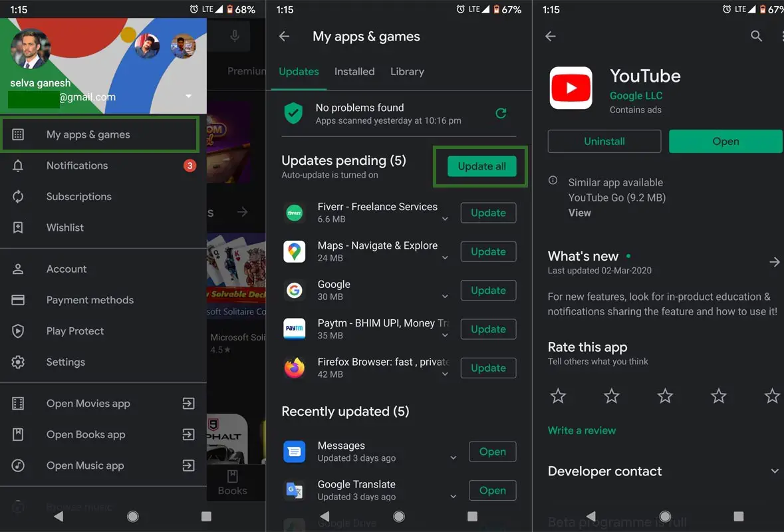Tap the Notifications bell icon
This screenshot has height=532, width=784.
(x=18, y=166)
